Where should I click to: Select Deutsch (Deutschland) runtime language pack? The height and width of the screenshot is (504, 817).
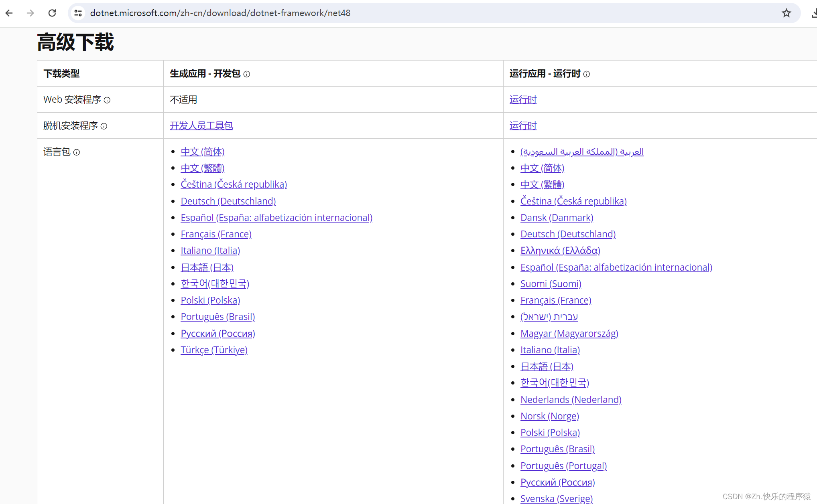pos(568,234)
